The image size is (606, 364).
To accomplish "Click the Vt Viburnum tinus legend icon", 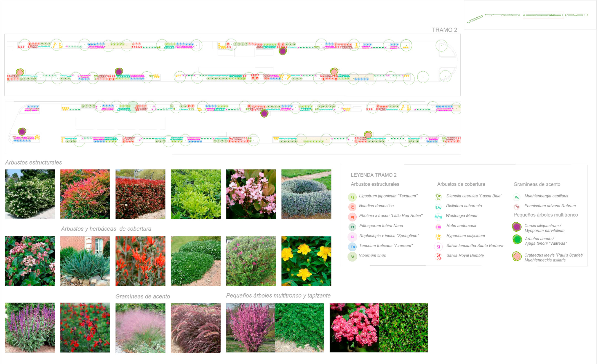I will pos(352,257).
